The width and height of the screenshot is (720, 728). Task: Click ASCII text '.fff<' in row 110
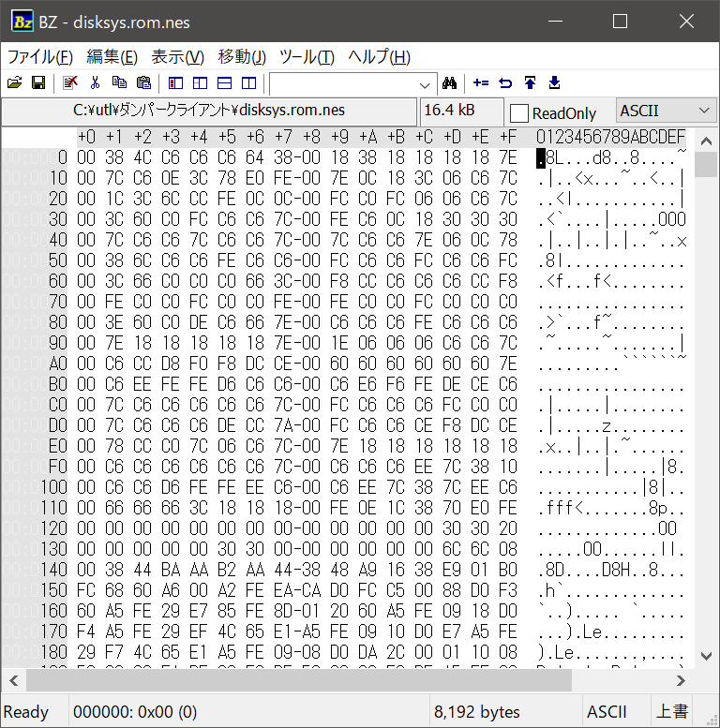[x=561, y=508]
